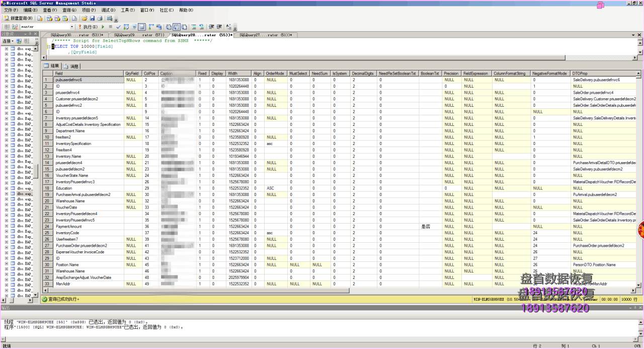This screenshot has height=349, width=644.
Task: Click the Disconnect icon in Object Explorer toolbar
Action: tap(26, 41)
